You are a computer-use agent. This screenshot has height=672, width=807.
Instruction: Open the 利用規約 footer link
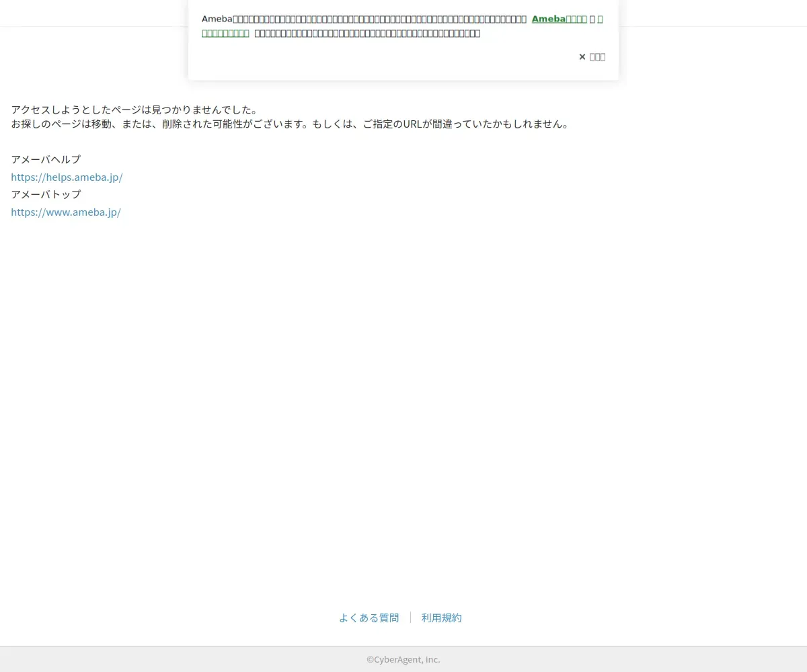tap(441, 618)
